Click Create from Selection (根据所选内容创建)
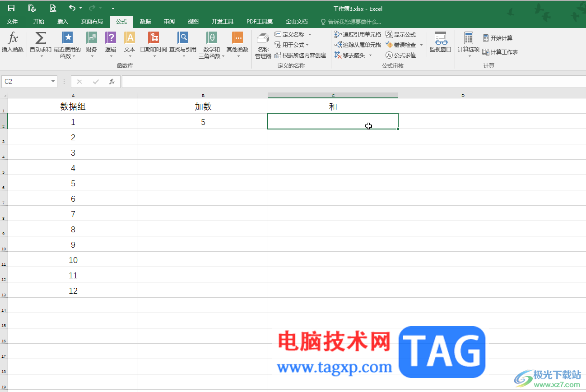This screenshot has width=586, height=392. tap(300, 55)
